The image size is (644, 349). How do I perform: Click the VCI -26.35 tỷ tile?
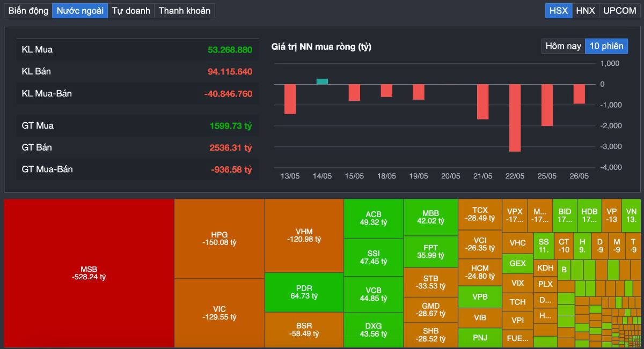(x=480, y=244)
